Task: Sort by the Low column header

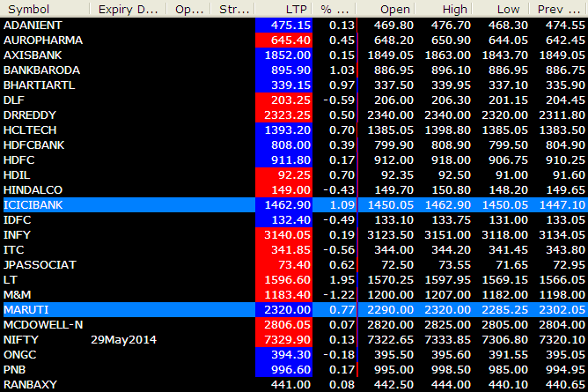Action: coord(501,9)
